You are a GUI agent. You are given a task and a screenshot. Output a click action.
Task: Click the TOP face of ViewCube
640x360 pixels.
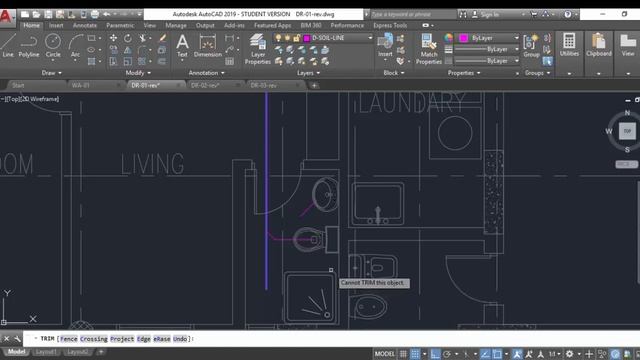[627, 131]
